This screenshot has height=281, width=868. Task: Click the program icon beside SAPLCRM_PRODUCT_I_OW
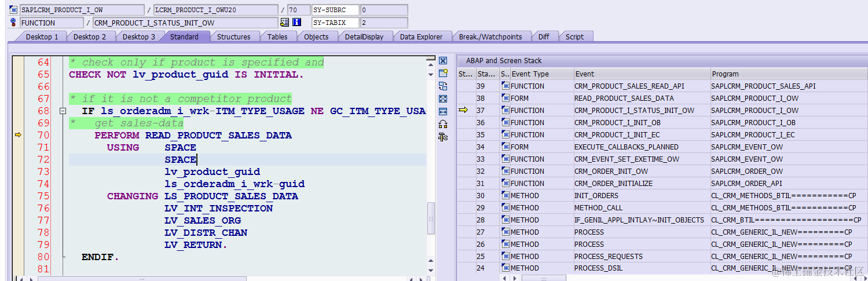tap(13, 10)
